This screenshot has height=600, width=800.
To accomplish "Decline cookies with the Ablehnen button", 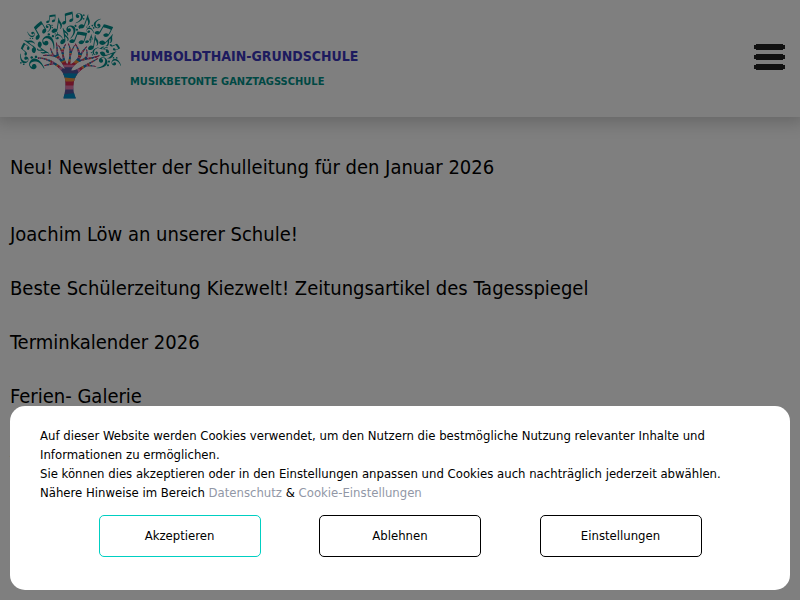I will pos(400,536).
